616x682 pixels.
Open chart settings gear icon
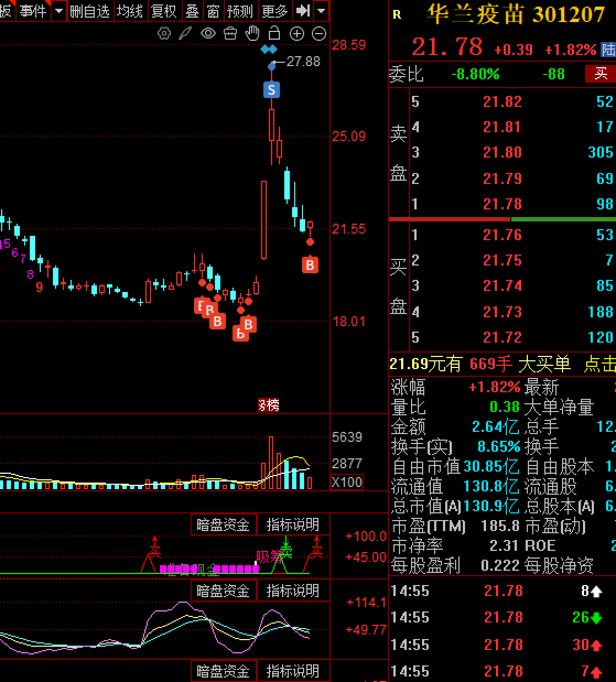tap(164, 34)
